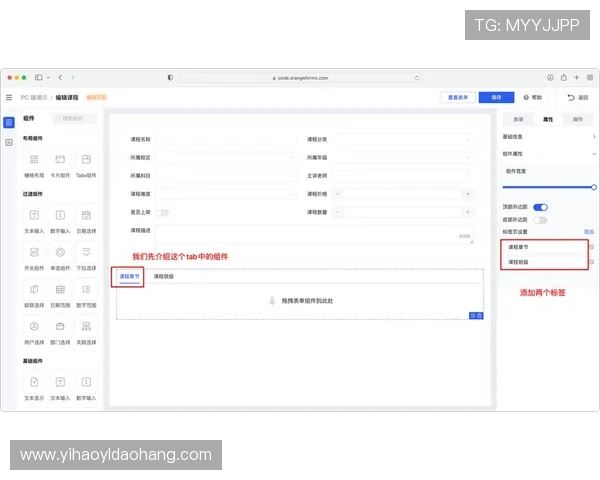The width and height of the screenshot is (600, 480).
Task: Expand the 基础信息 section chevron
Action: point(594,137)
